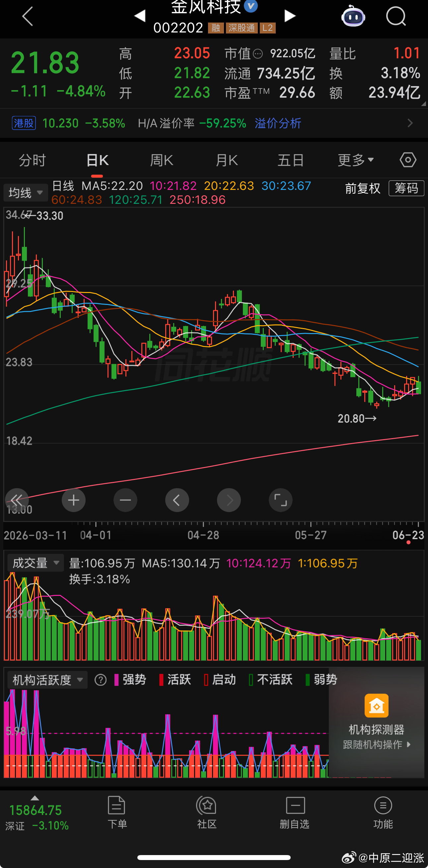The width and height of the screenshot is (428, 868).
Task: Tap the 换手:3.18% text
Action: pos(100,579)
